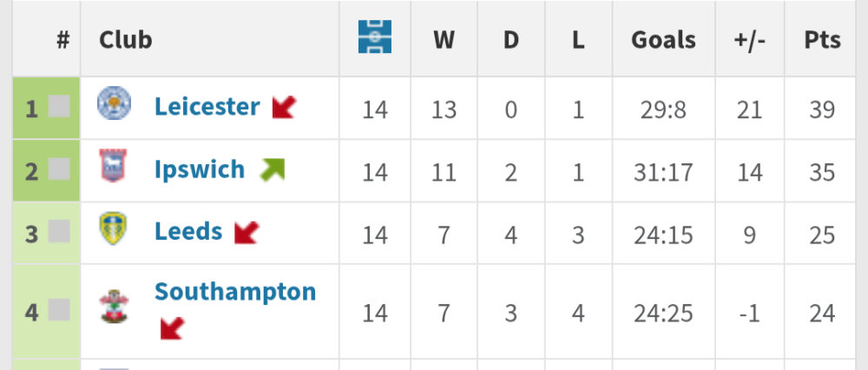Click Leicester's red down-trend arrow
Viewport: 868px width, 370px height.
284,107
